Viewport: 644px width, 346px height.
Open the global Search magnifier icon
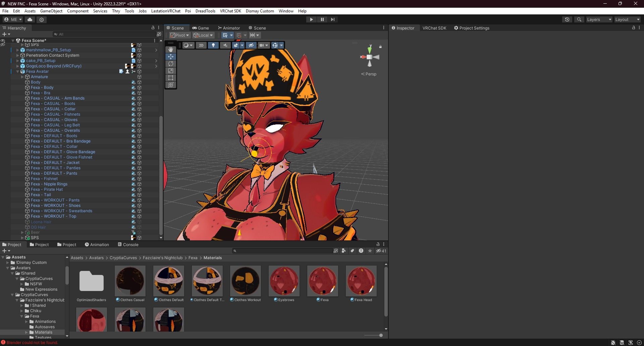pos(579,19)
